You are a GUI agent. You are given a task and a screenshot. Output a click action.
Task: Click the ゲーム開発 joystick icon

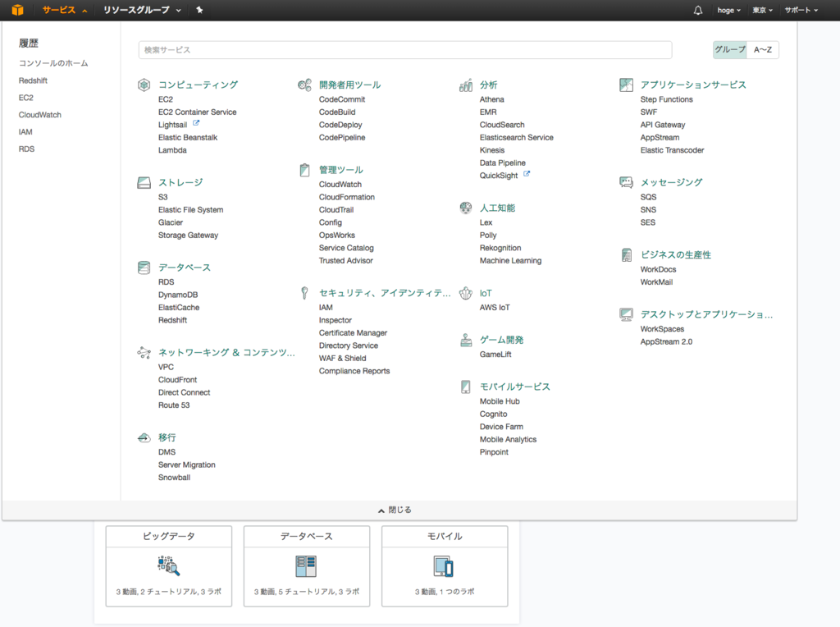(x=466, y=340)
